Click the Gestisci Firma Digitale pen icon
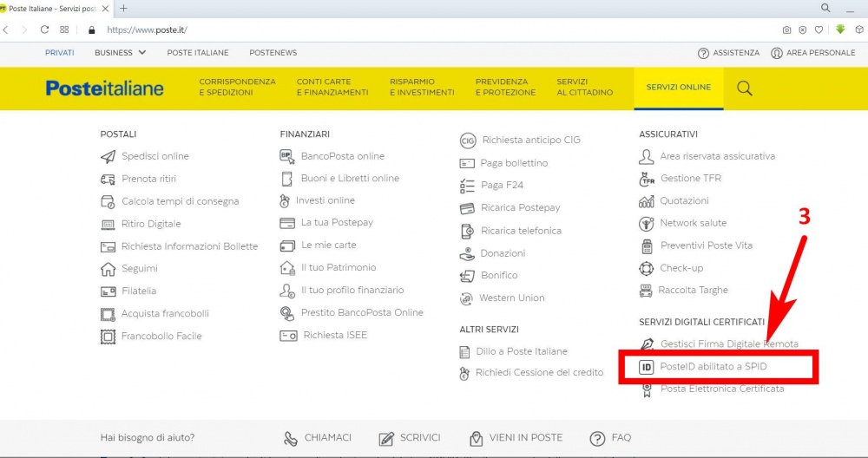The image size is (868, 458). (x=647, y=344)
